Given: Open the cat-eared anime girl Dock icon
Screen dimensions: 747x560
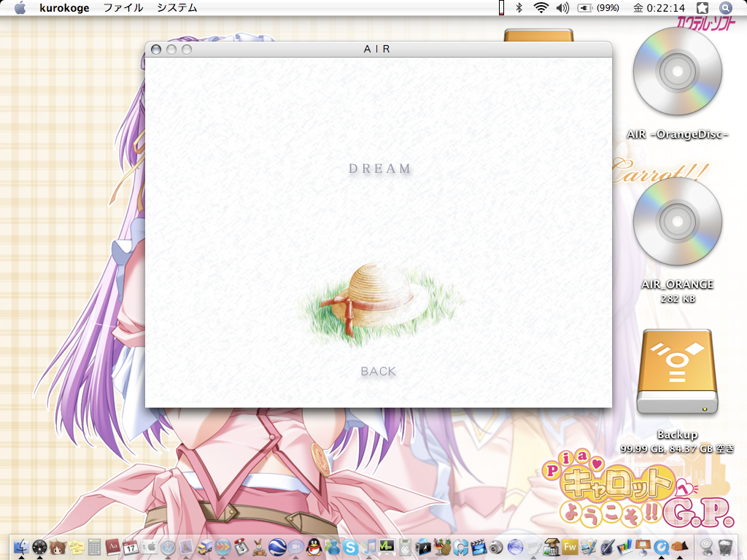Looking at the screenshot, I should point(58,547).
